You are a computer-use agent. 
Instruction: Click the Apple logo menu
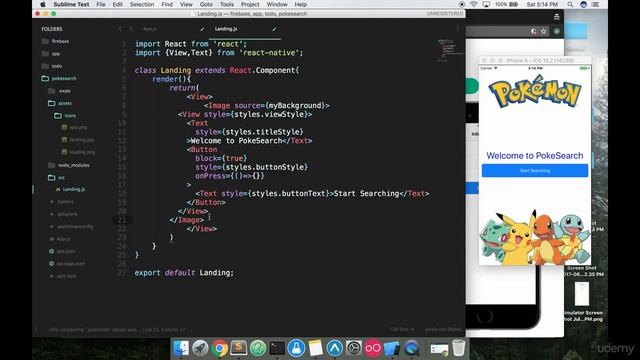43,4
